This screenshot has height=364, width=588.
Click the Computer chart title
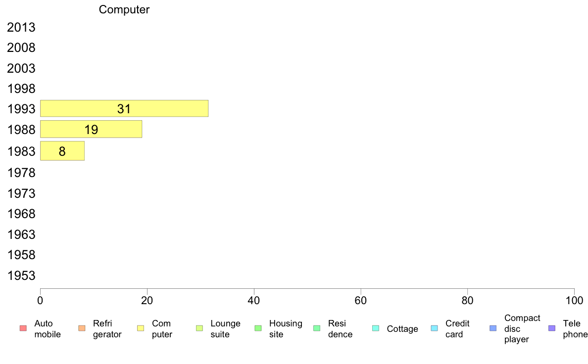pyautogui.click(x=124, y=9)
